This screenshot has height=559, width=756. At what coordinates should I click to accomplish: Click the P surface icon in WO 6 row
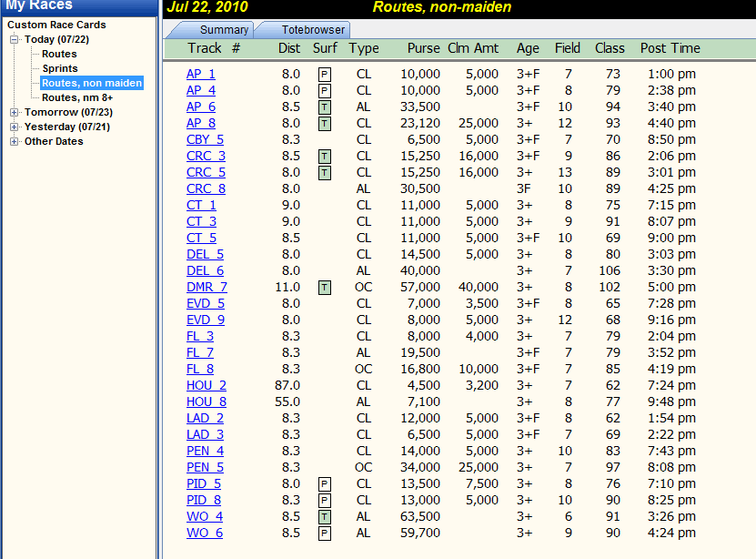325,534
